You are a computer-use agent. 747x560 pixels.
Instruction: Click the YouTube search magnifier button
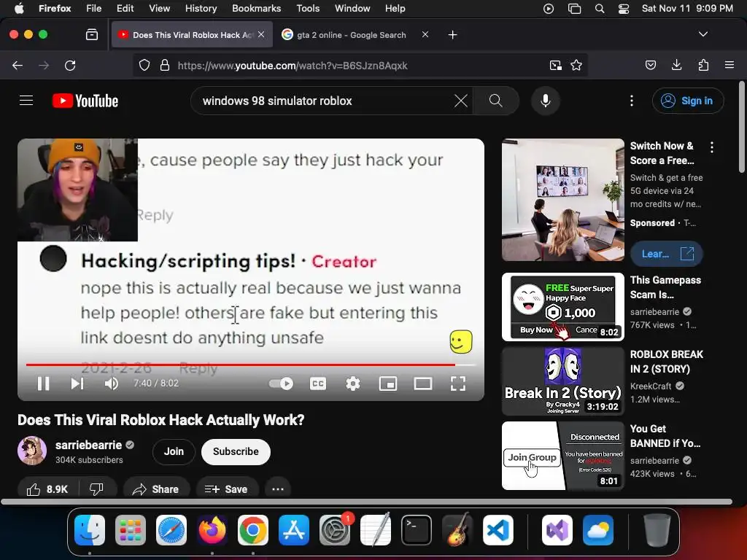pyautogui.click(x=496, y=101)
